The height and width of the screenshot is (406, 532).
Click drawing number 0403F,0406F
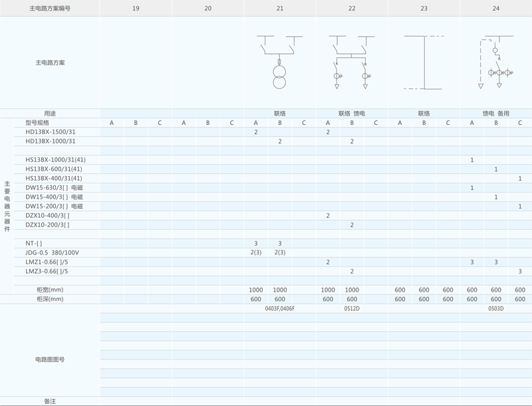[279, 309]
